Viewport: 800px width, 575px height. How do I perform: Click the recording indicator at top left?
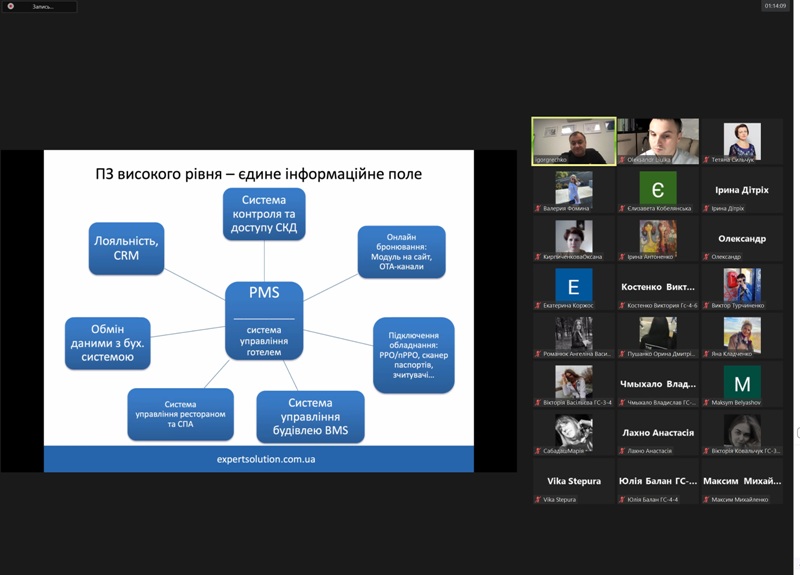tap(39, 7)
